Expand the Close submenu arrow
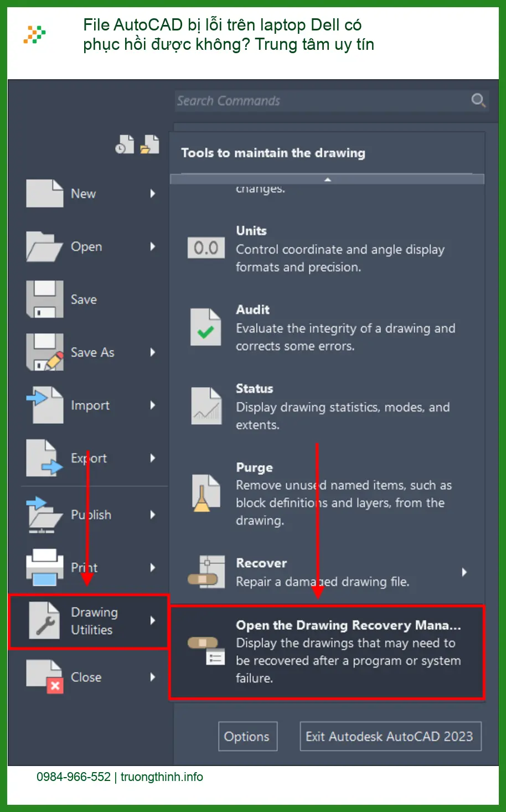Image resolution: width=506 pixels, height=812 pixels. tap(153, 677)
